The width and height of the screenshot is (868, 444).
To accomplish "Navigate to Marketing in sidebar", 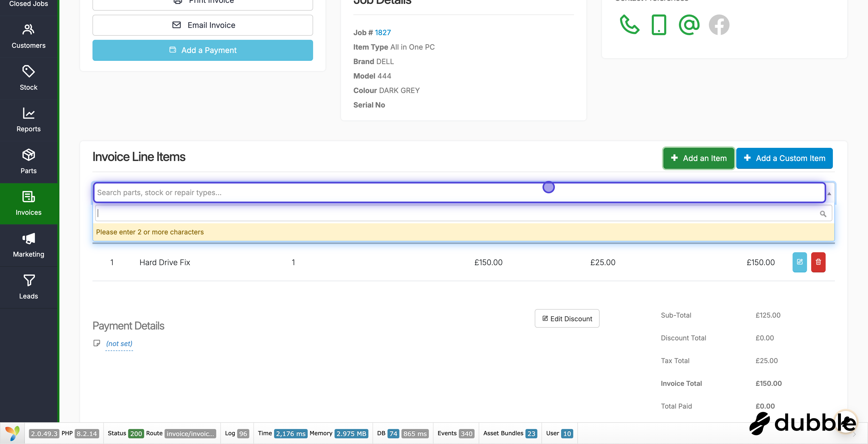I will 29,245.
